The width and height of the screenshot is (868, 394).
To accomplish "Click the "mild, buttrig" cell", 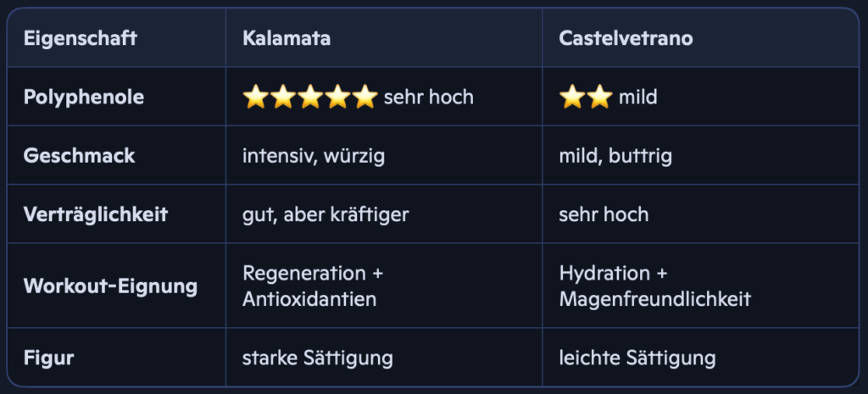I will click(616, 156).
